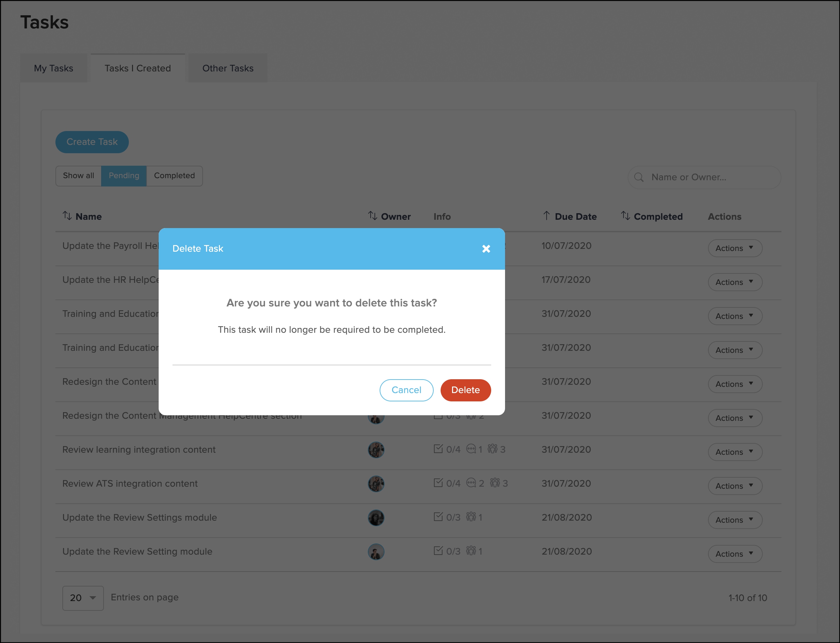Open the 20 entries on page dropdown
This screenshot has width=840, height=643.
tap(83, 598)
